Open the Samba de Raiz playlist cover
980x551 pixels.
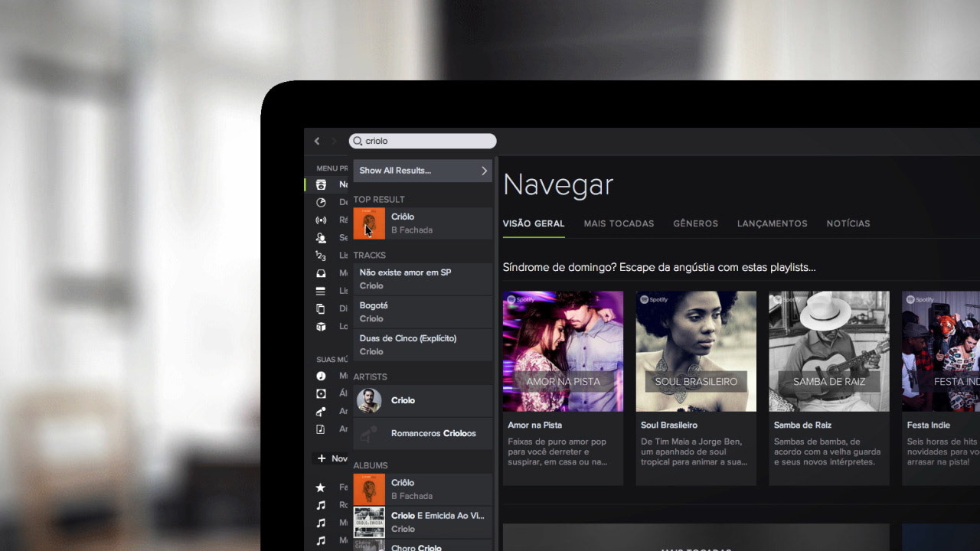829,351
